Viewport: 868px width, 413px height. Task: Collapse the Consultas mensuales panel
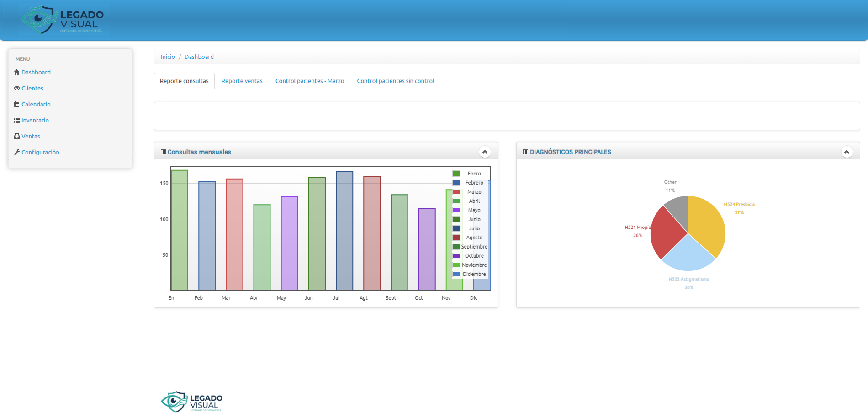tap(485, 152)
